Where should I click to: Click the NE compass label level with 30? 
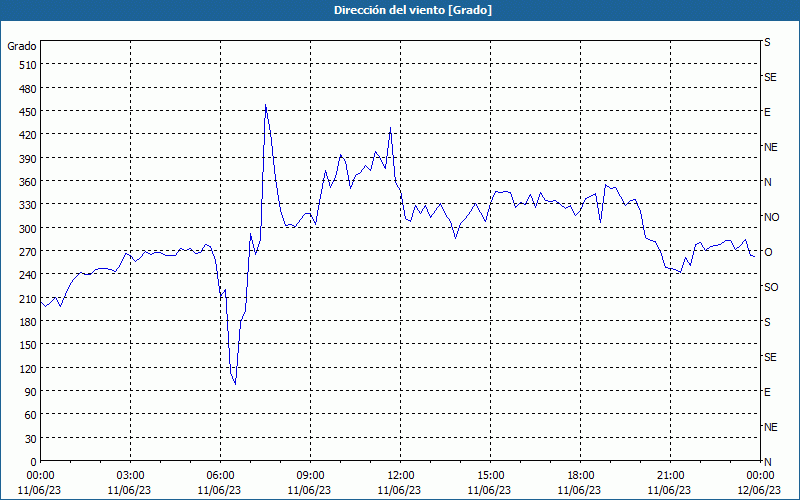pyautogui.click(x=770, y=427)
